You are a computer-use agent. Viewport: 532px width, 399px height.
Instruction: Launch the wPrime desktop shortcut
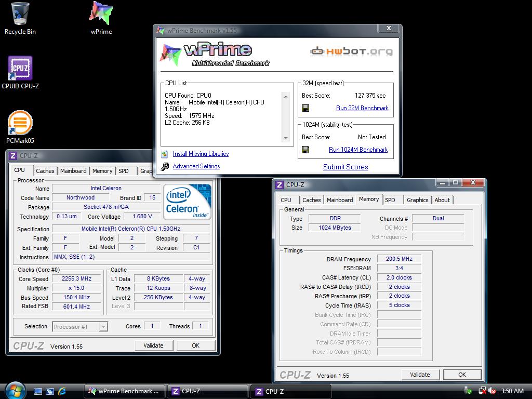pyautogui.click(x=101, y=18)
